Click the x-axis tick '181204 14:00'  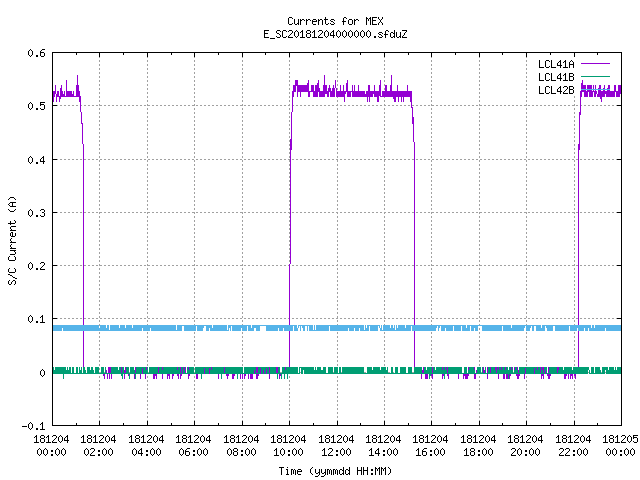[383, 446]
